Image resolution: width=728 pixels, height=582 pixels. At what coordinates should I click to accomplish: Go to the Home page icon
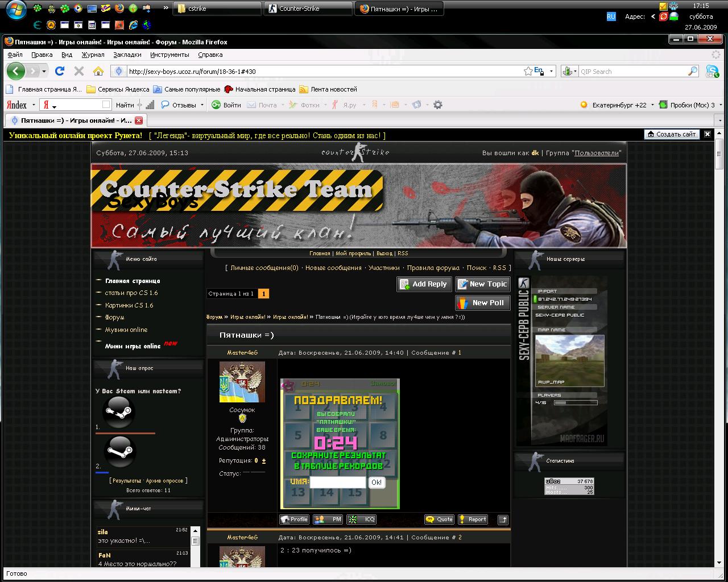click(x=98, y=71)
